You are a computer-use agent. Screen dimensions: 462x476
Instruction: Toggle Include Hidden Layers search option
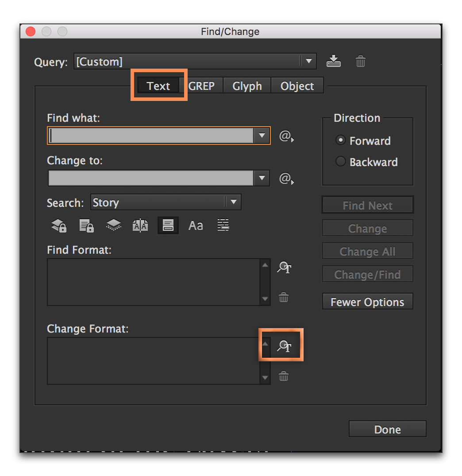[x=113, y=225]
